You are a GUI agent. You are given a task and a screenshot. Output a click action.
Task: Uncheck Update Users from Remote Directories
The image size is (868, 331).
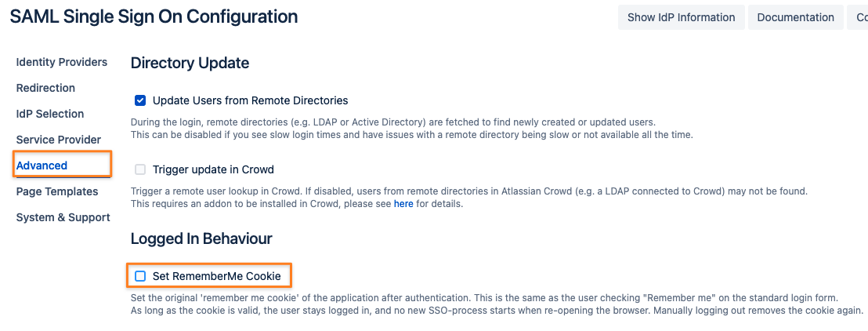pos(140,100)
